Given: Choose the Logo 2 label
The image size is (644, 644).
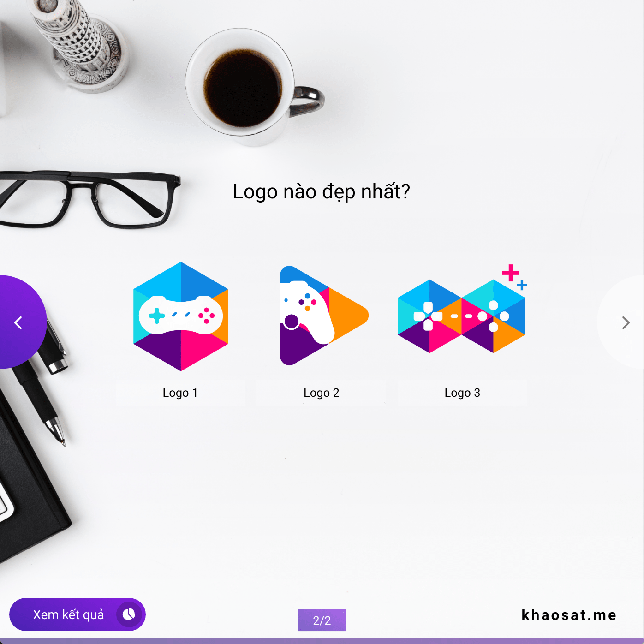Looking at the screenshot, I should click(x=321, y=393).
